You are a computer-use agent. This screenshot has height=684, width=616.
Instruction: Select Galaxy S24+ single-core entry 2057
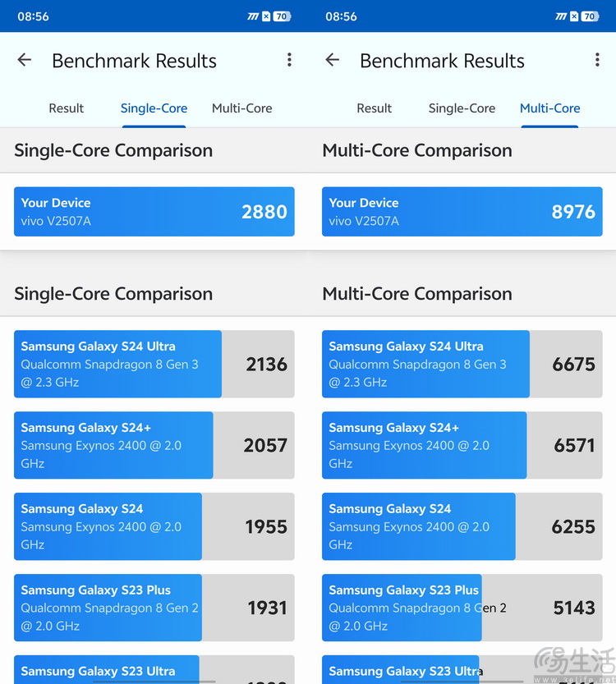154,445
